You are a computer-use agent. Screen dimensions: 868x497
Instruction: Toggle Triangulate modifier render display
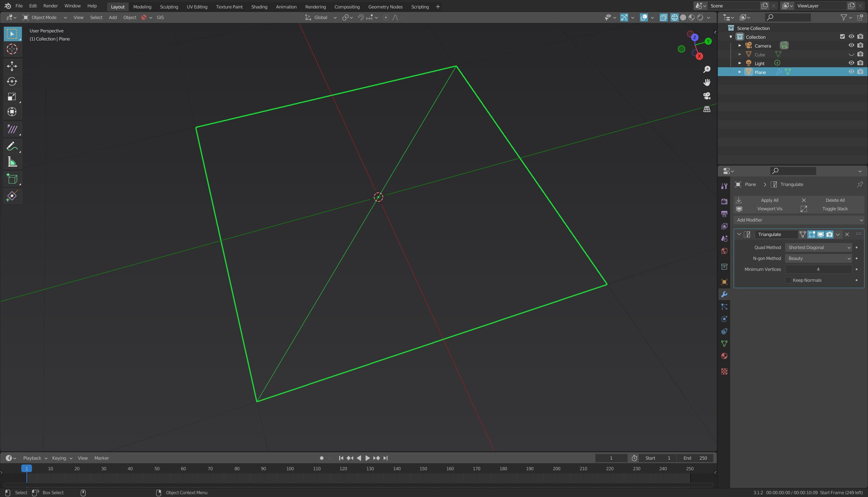(x=829, y=234)
